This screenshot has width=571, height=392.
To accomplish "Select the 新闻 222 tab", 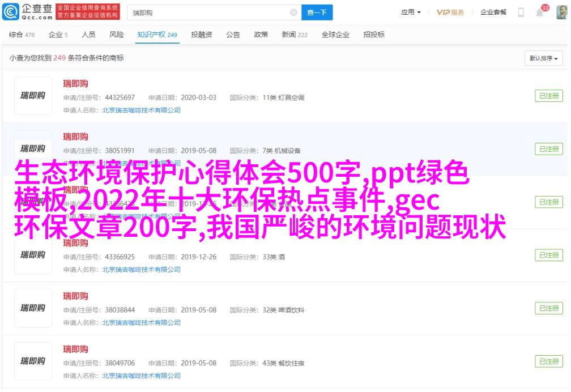I will tap(294, 35).
